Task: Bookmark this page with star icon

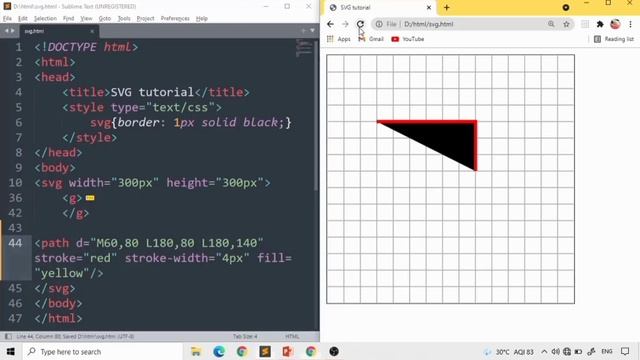Action: [x=566, y=24]
